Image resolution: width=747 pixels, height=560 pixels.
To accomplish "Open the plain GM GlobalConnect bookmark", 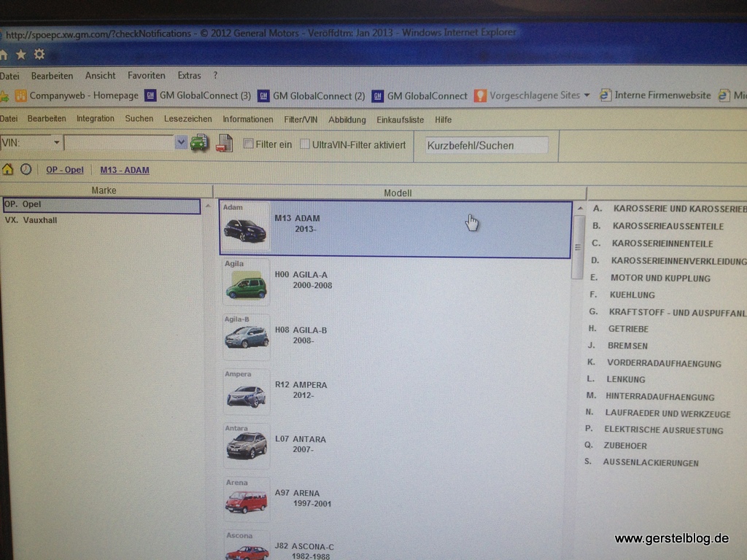I will tap(419, 96).
